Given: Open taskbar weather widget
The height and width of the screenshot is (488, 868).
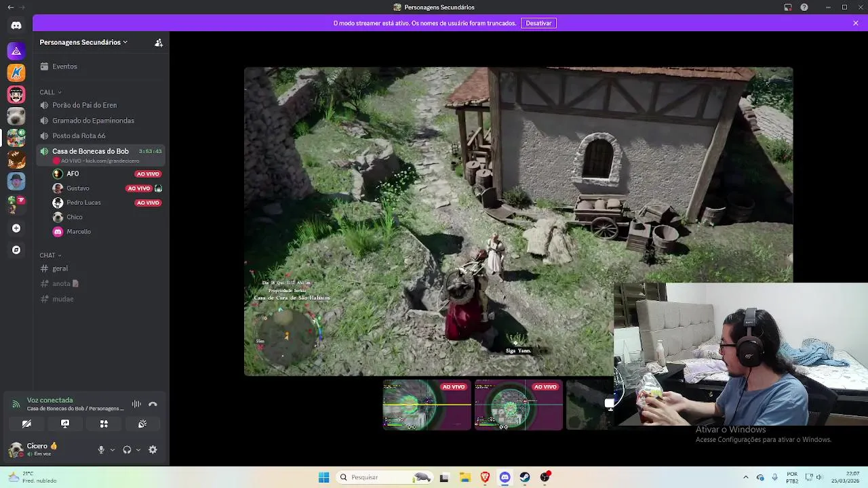Looking at the screenshot, I should (x=32, y=477).
